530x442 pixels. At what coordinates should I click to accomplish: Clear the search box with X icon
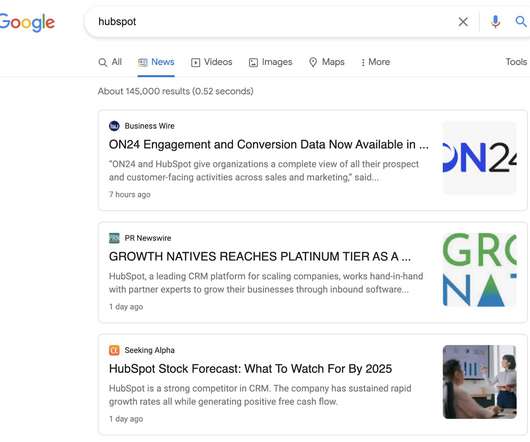click(463, 22)
